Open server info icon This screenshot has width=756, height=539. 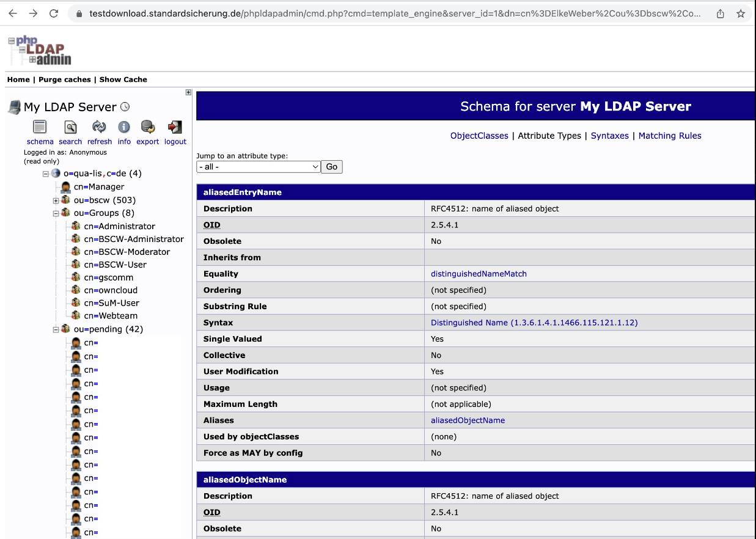(x=124, y=127)
